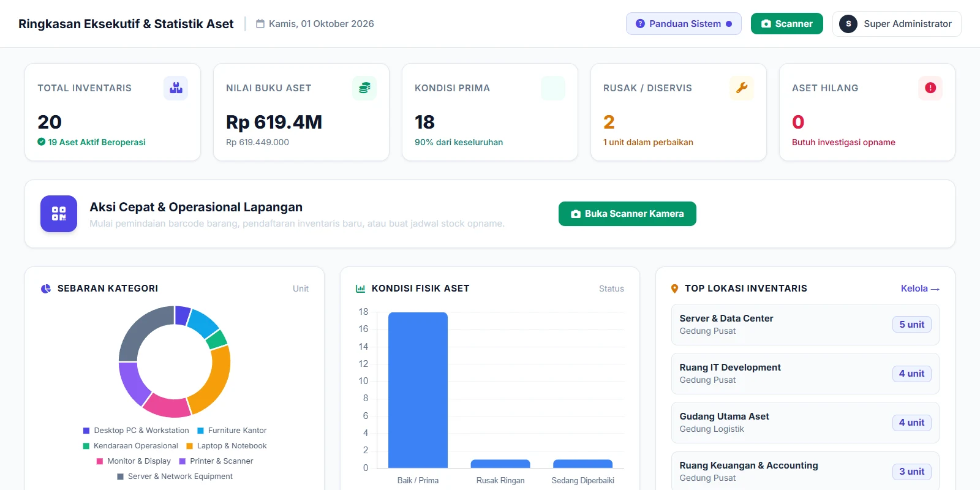Click the Sebaran Kategori pie chart icon

click(x=46, y=288)
